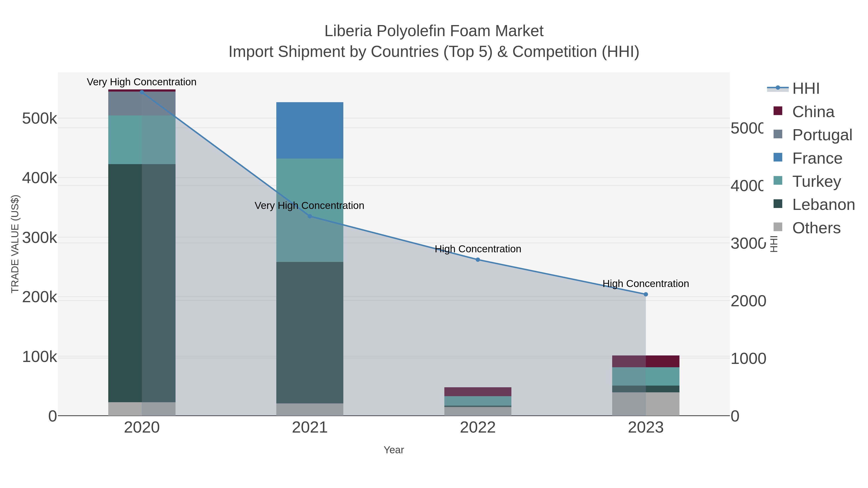This screenshot has height=488, width=868.
Task: Select the France bar segment in 2021
Action: click(x=310, y=130)
